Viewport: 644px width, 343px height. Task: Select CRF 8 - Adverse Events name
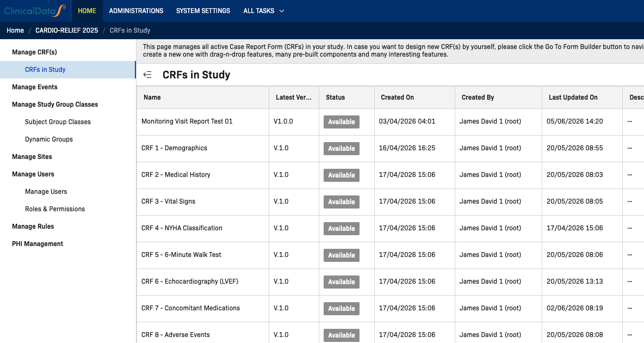175,335
